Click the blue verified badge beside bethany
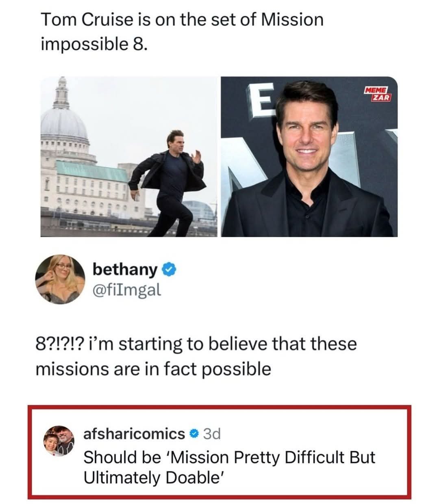Viewport: 439px width, 504px height. [x=169, y=269]
